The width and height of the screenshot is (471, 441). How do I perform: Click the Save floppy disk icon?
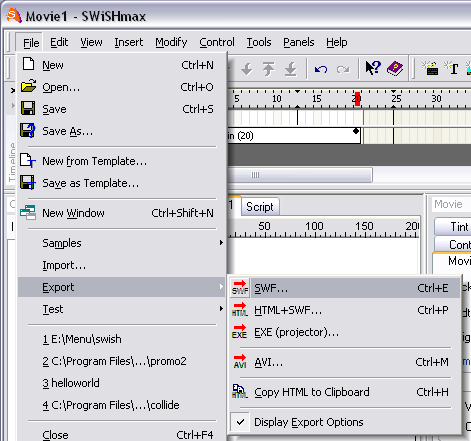(28, 108)
